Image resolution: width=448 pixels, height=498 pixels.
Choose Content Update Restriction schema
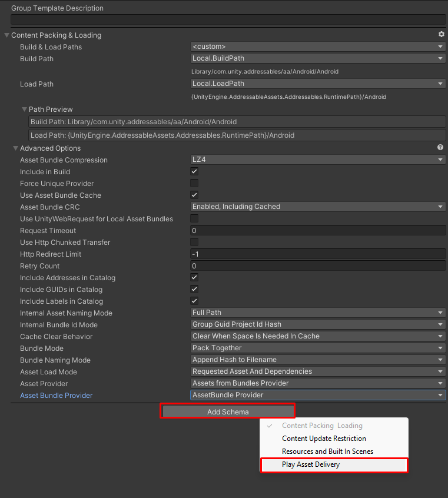pyautogui.click(x=324, y=439)
